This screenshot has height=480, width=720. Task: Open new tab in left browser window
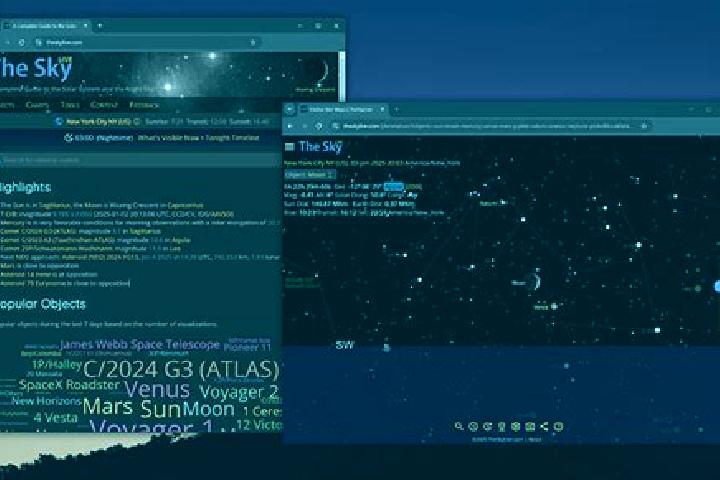click(x=100, y=26)
